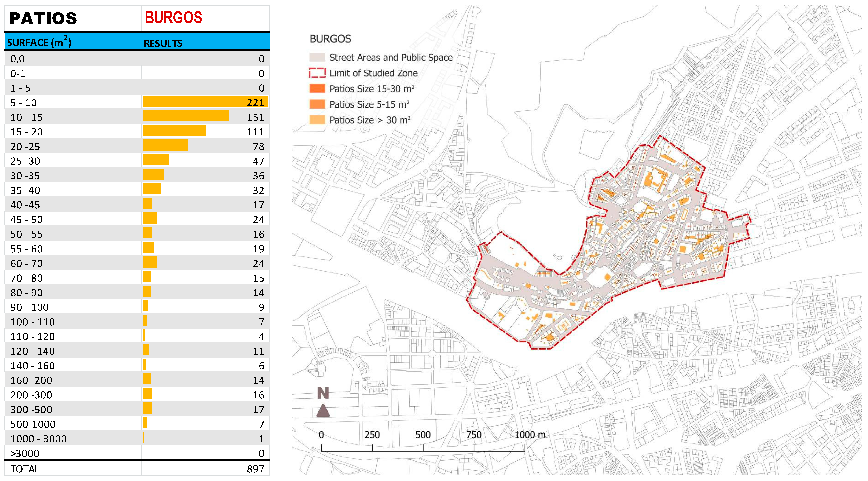Click the '1 - 5' surface row label
This screenshot has height=481, width=868.
click(20, 88)
